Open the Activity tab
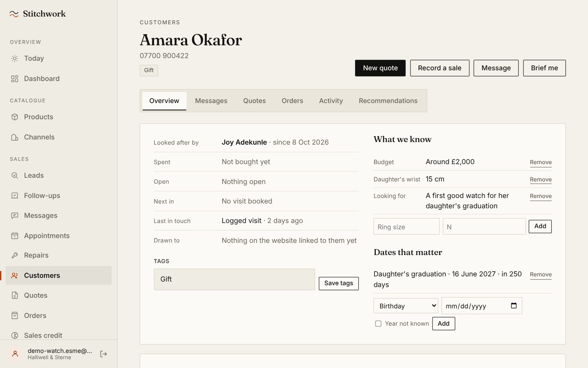Image resolution: width=588 pixels, height=368 pixels. 331,101
